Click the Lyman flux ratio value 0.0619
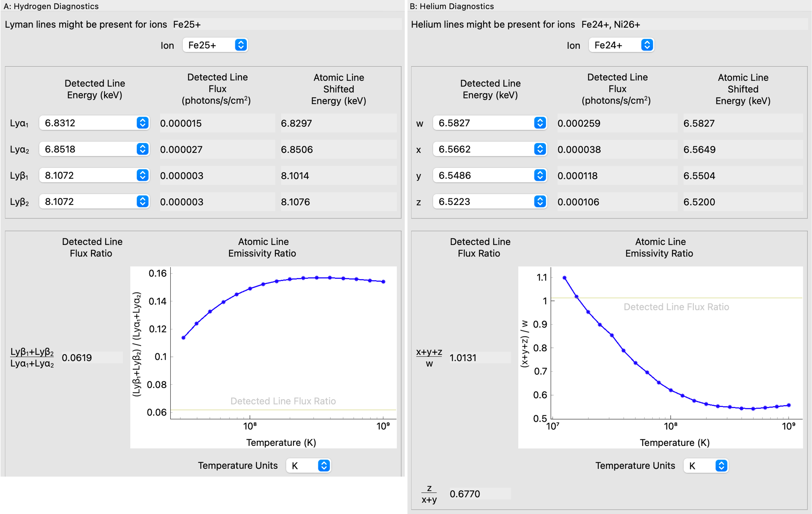Screen dimensions: 812x514 92,357
